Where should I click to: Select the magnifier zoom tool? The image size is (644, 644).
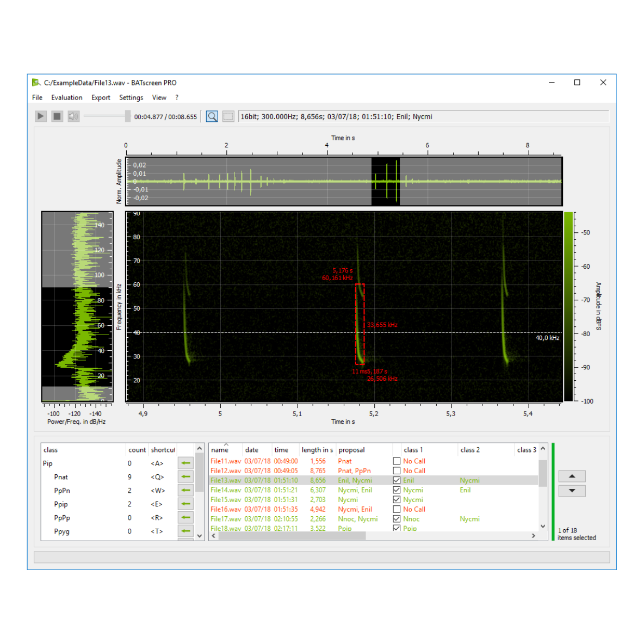(x=212, y=116)
